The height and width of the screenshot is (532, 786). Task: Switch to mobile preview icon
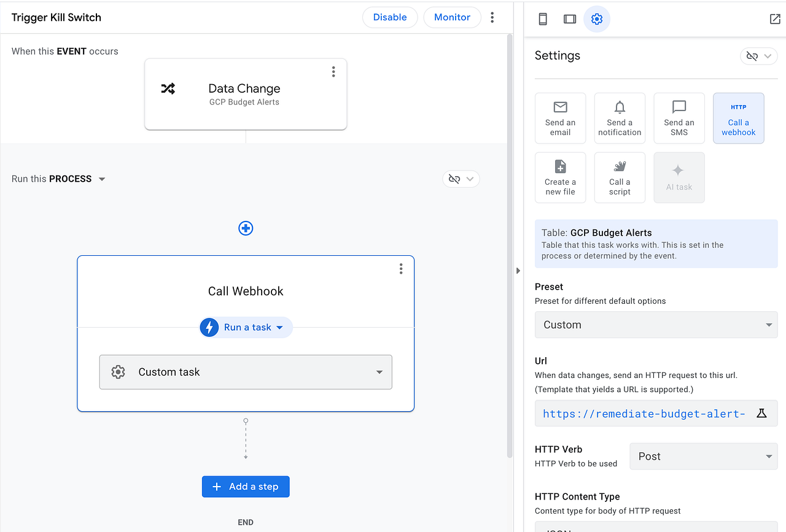point(543,18)
